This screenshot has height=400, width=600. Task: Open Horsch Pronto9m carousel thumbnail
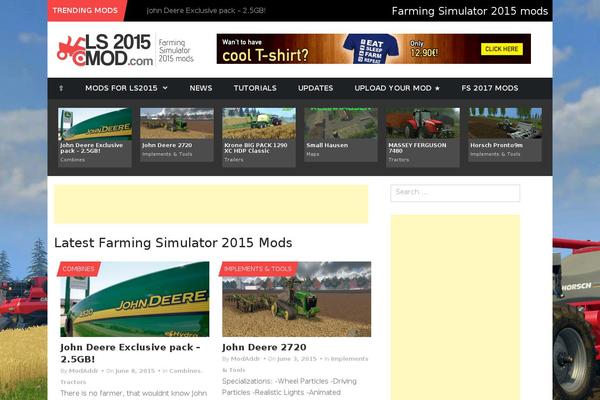[505, 124]
